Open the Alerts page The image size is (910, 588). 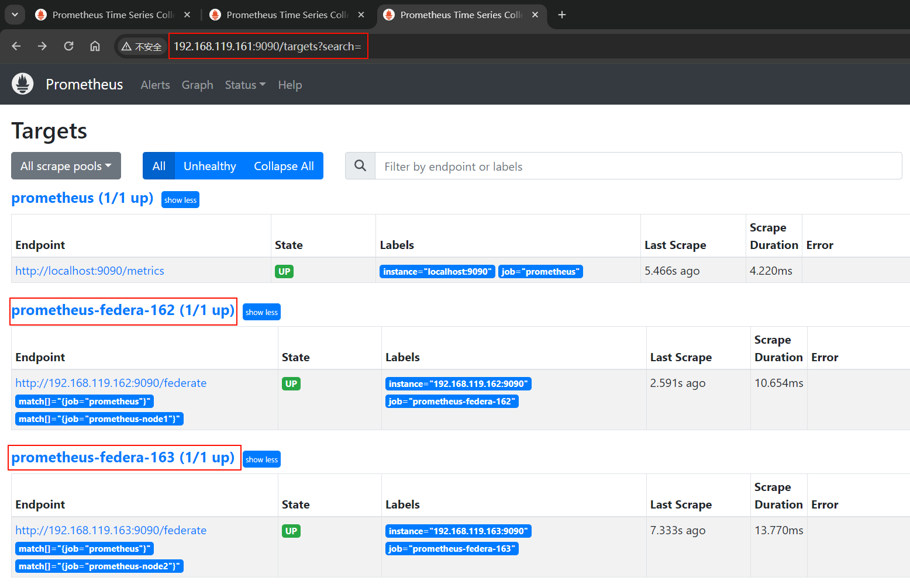click(x=155, y=85)
